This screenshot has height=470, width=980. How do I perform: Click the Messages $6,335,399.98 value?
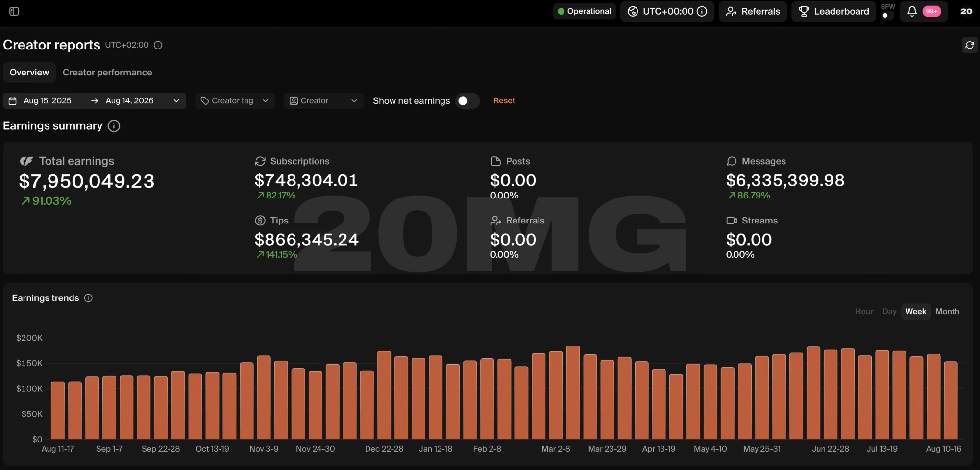pyautogui.click(x=785, y=180)
